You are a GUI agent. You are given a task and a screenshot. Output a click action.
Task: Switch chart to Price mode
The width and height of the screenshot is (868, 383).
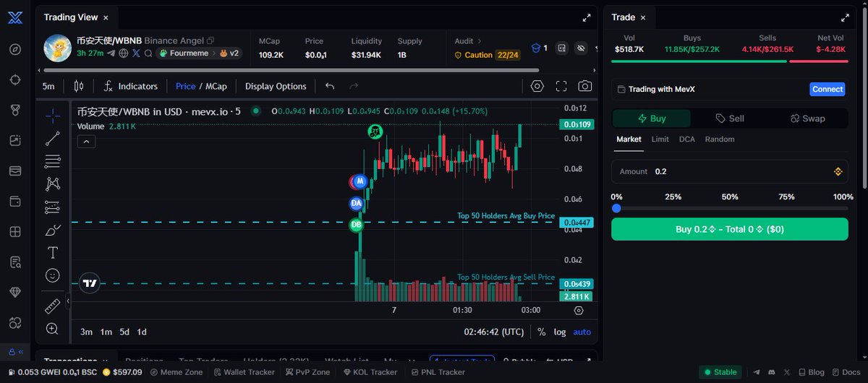point(185,86)
